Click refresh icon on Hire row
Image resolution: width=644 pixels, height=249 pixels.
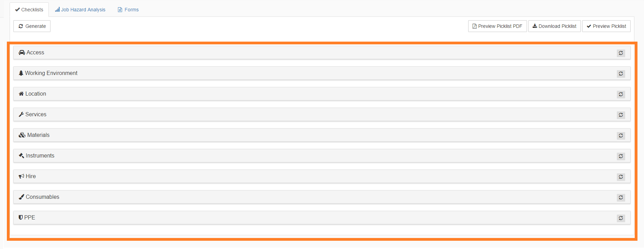621,177
